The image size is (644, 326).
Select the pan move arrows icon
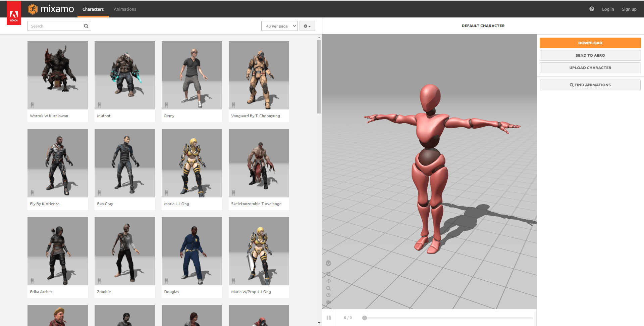point(328,281)
